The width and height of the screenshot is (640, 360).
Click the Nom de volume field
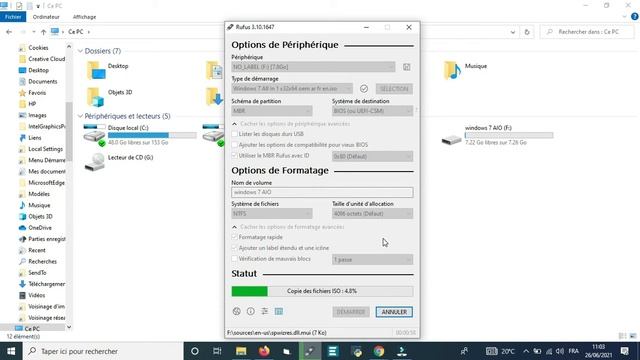(x=322, y=192)
